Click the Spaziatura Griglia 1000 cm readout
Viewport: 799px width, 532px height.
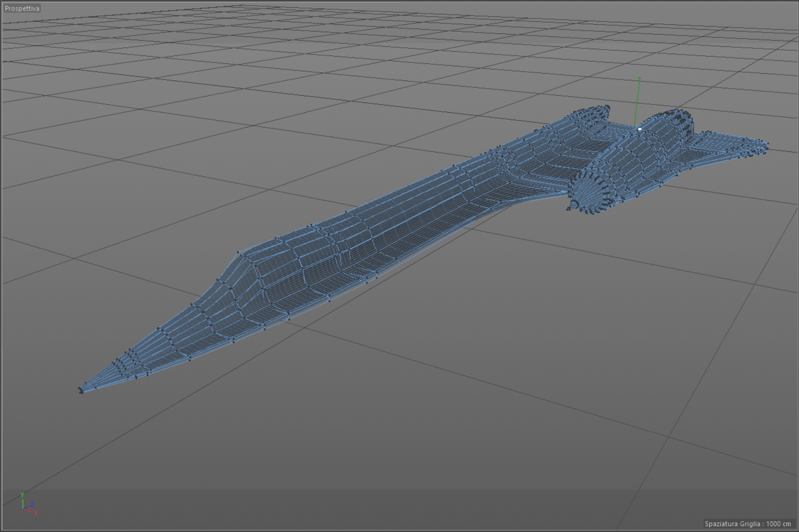[x=747, y=524]
